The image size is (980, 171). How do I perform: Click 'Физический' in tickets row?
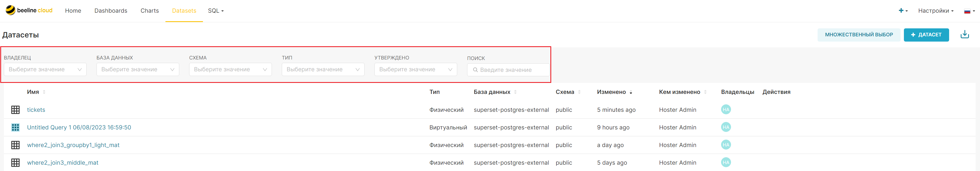[x=446, y=110]
